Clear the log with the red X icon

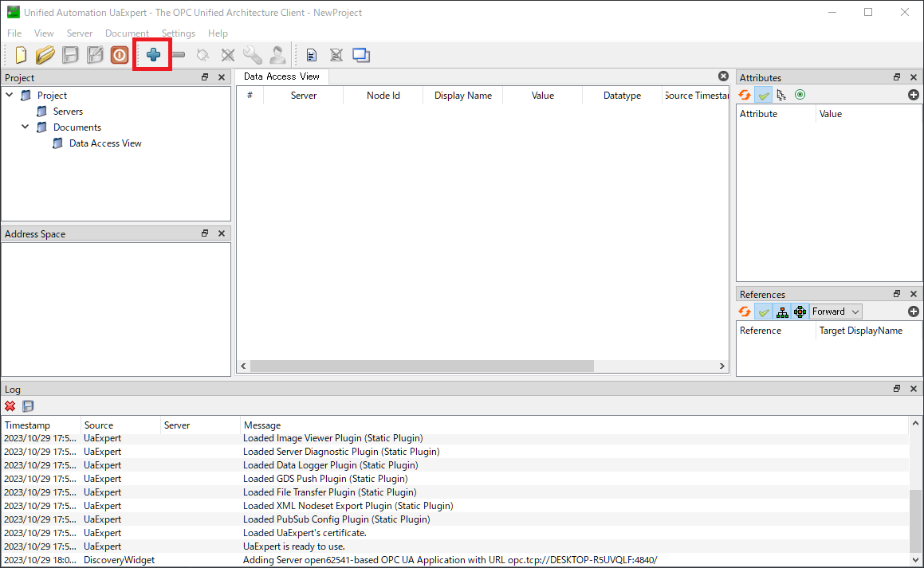10,405
